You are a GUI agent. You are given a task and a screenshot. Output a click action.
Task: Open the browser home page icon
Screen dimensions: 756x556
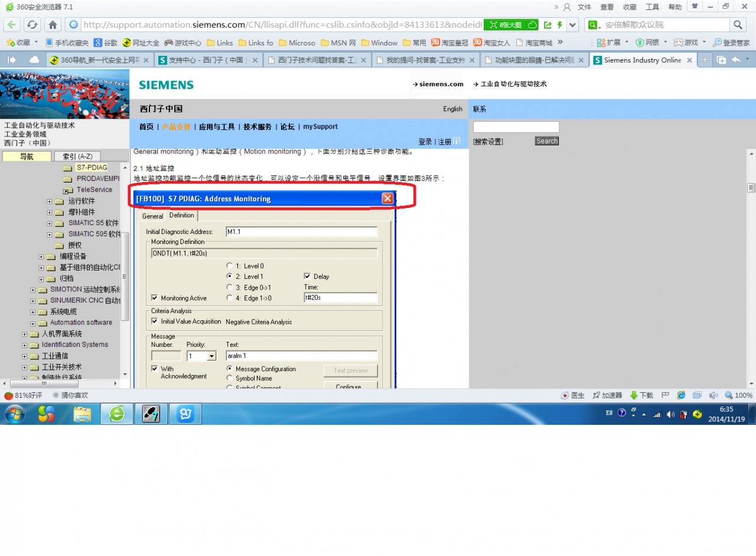(x=53, y=25)
